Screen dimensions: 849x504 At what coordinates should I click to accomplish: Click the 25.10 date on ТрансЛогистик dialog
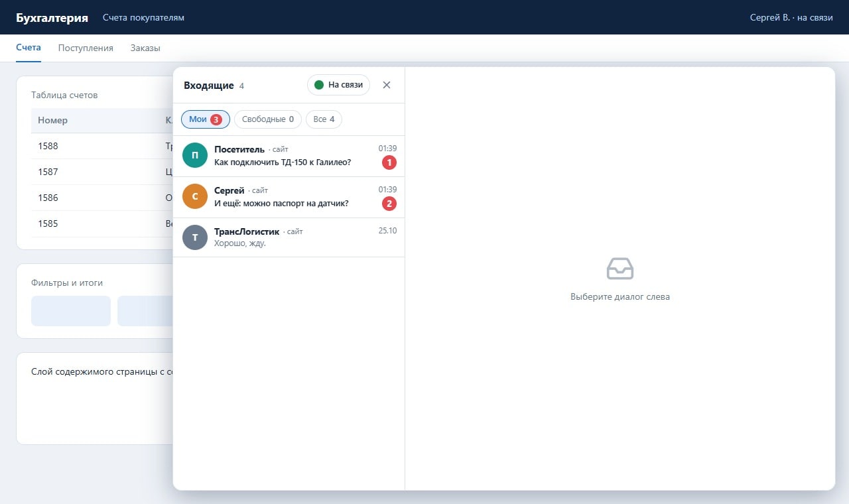click(x=387, y=231)
